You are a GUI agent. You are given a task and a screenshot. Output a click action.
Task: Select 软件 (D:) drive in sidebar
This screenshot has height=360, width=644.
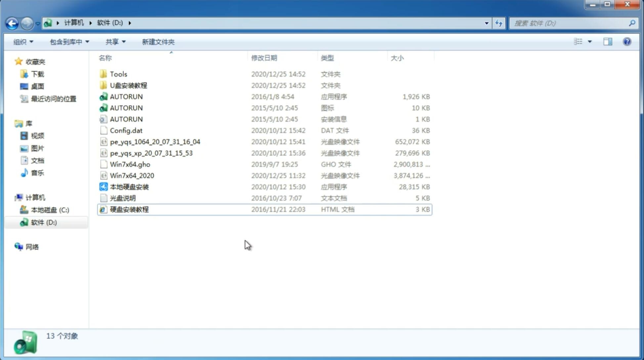(x=43, y=222)
